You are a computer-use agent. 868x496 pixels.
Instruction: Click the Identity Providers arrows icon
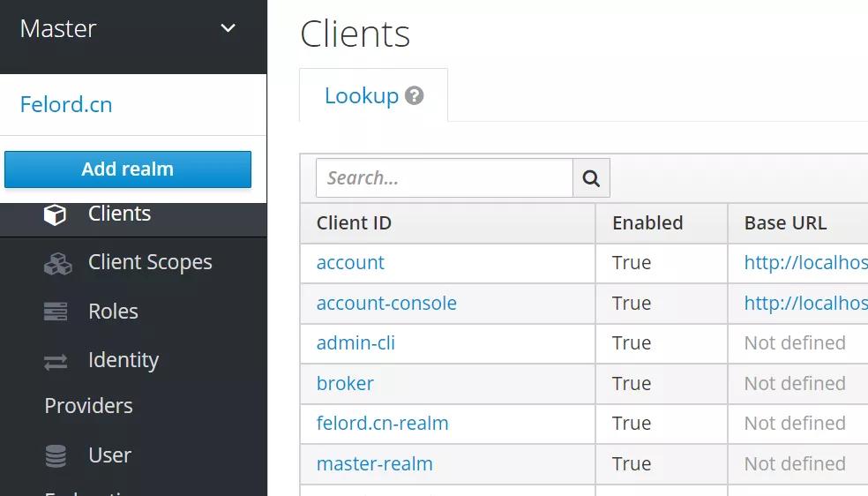56,361
